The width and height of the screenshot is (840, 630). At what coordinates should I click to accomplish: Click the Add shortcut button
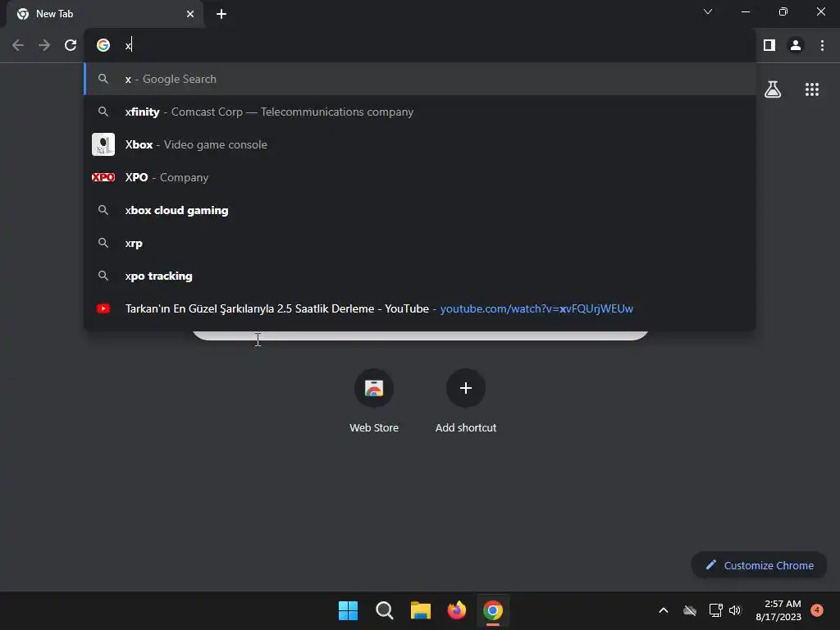point(466,400)
